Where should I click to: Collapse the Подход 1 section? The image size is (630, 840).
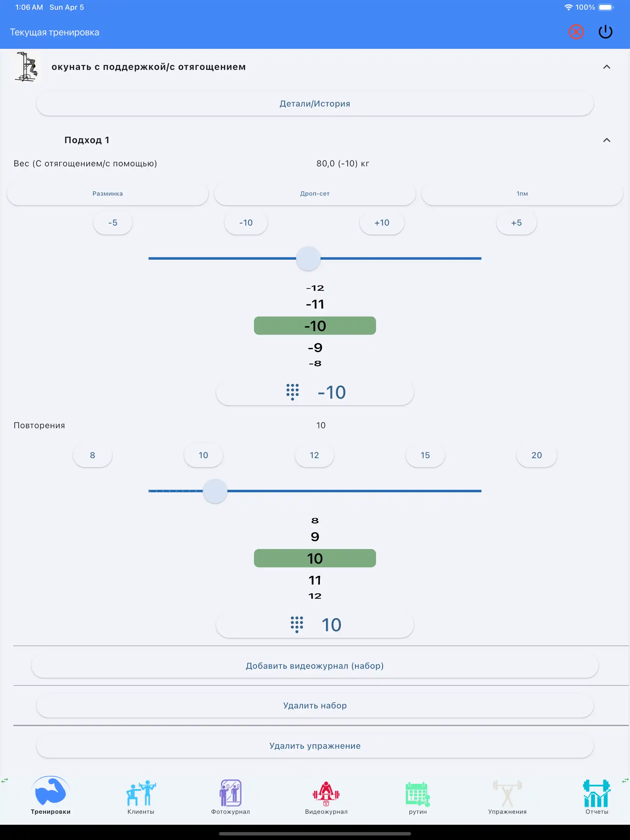pyautogui.click(x=606, y=140)
